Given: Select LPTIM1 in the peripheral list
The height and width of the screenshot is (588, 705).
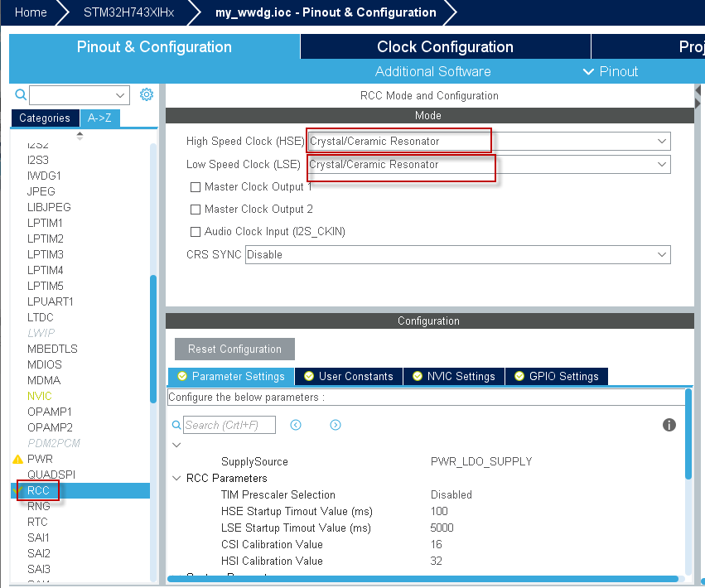Looking at the screenshot, I should point(45,223).
